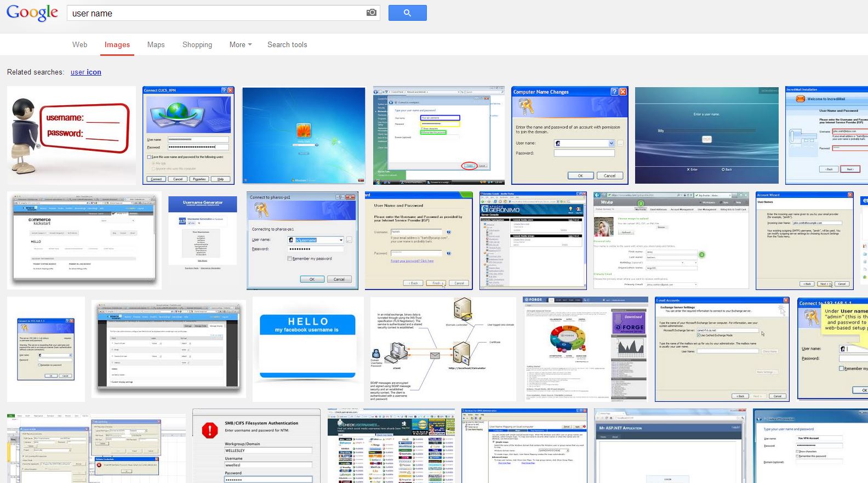Open the SMB/CIFS Filesystem Authentication image
The height and width of the screenshot is (483, 868).
tap(256, 446)
